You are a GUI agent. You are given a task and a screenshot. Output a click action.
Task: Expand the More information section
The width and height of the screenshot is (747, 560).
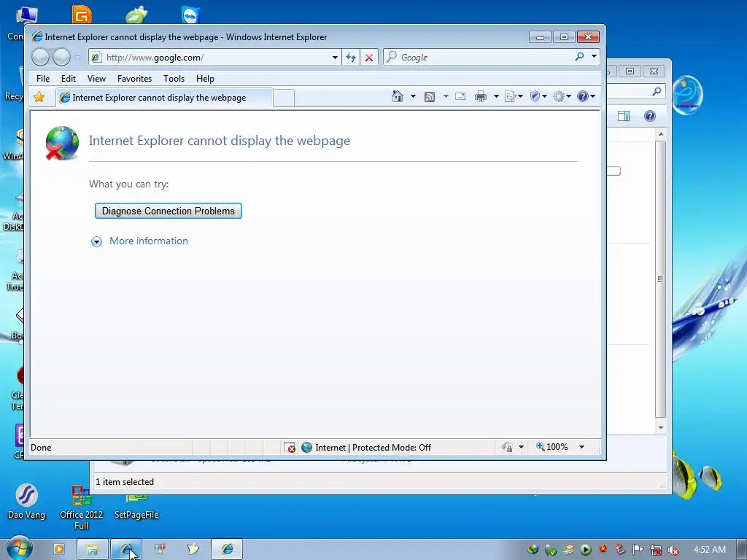[97, 242]
